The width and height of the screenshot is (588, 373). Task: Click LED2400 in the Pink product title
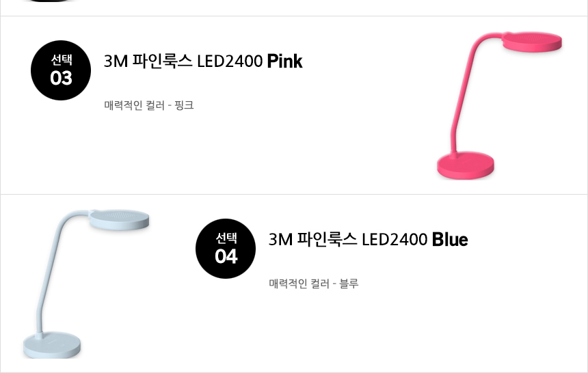click(x=230, y=61)
